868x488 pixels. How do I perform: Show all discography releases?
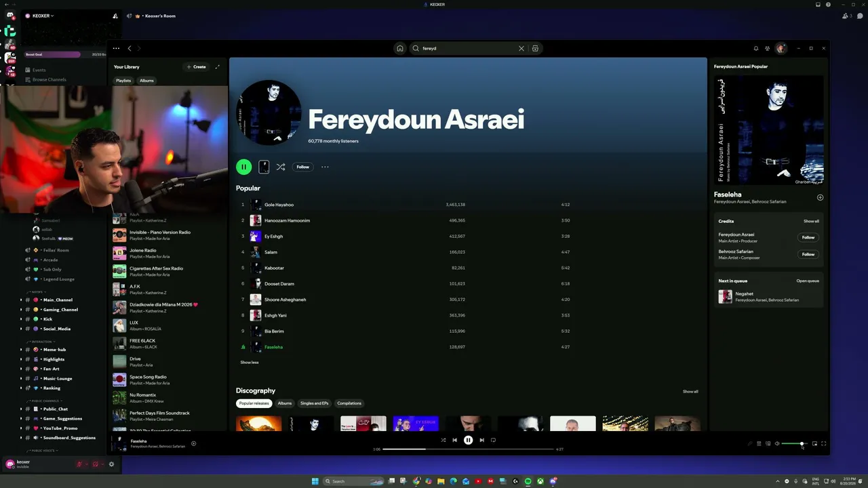pyautogui.click(x=690, y=392)
